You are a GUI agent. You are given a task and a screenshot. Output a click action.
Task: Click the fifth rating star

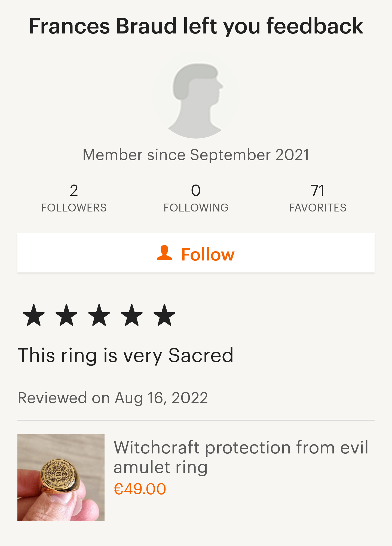[x=164, y=315]
